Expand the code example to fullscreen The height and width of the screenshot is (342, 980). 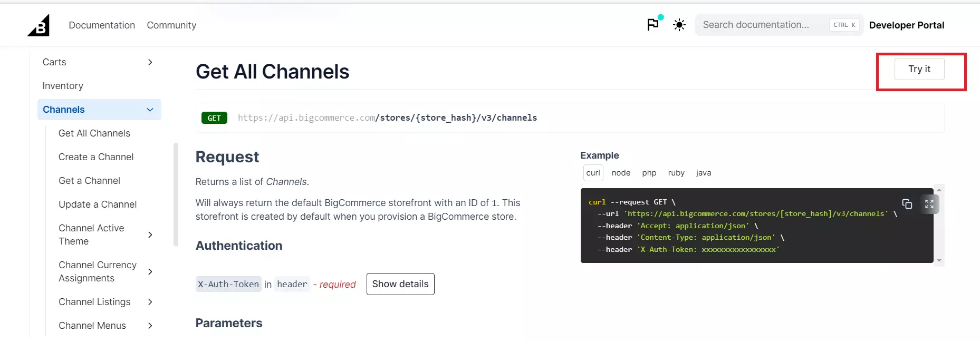coord(929,204)
